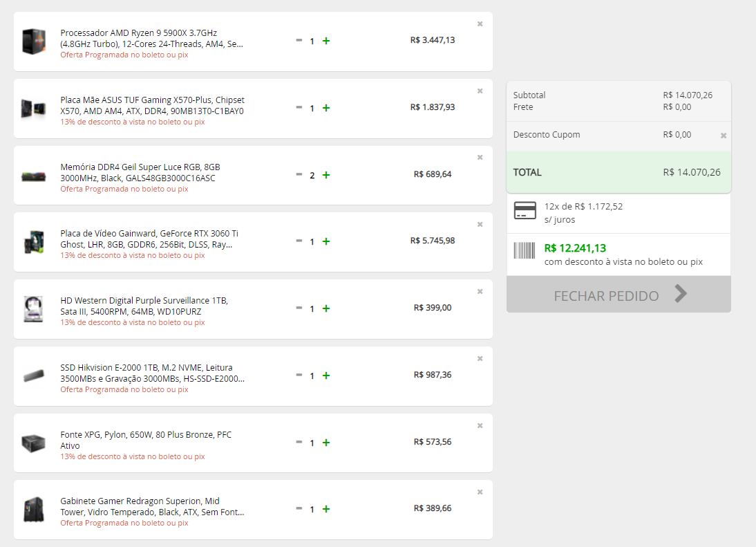Remove Hikvision E-2000 SSD from cart

tap(480, 358)
